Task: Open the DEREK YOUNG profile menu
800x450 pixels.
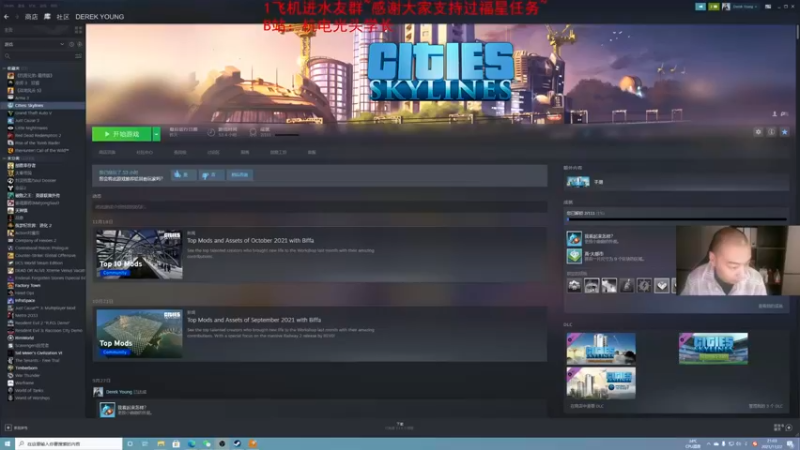Action: (99, 17)
